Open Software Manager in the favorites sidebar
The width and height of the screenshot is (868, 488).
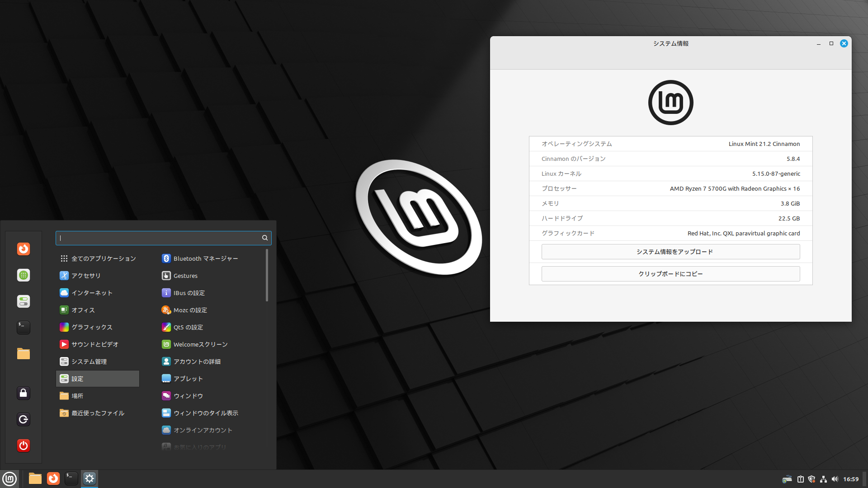24,275
